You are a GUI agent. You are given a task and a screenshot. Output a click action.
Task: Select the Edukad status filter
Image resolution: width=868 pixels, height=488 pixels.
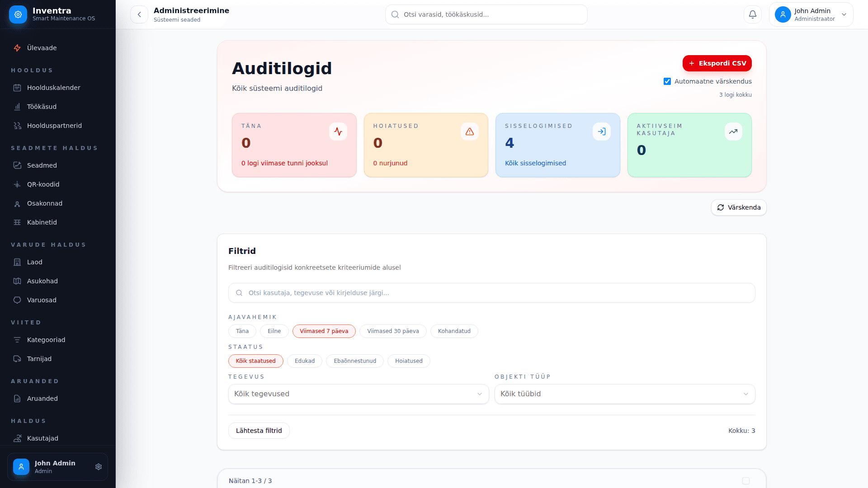tap(304, 361)
